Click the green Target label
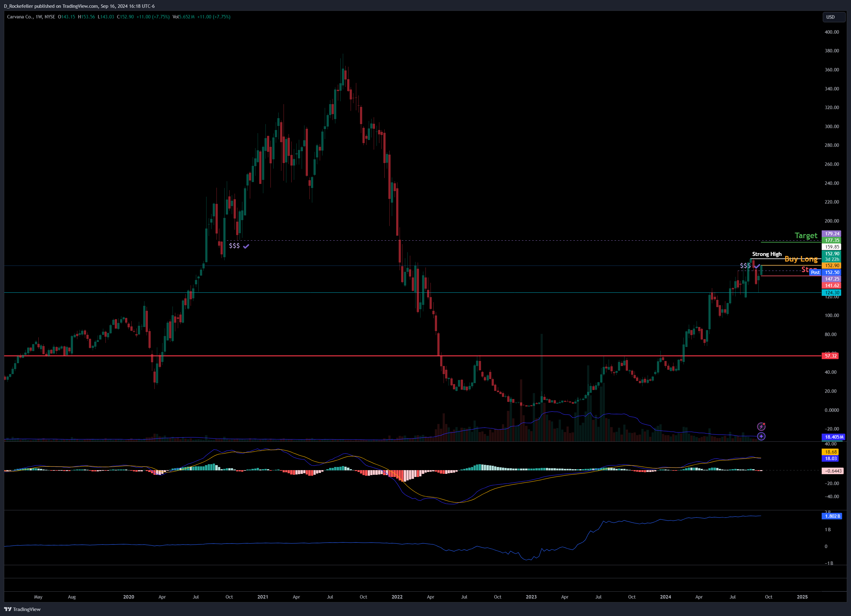This screenshot has width=851, height=616. pos(805,235)
